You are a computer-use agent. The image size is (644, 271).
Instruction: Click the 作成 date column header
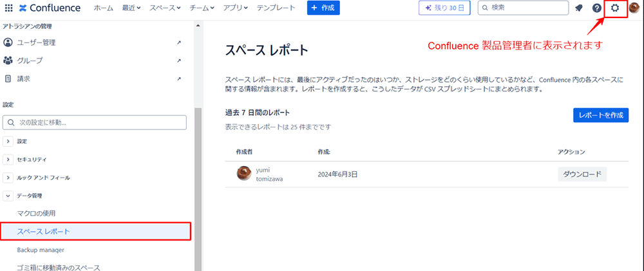click(324, 152)
